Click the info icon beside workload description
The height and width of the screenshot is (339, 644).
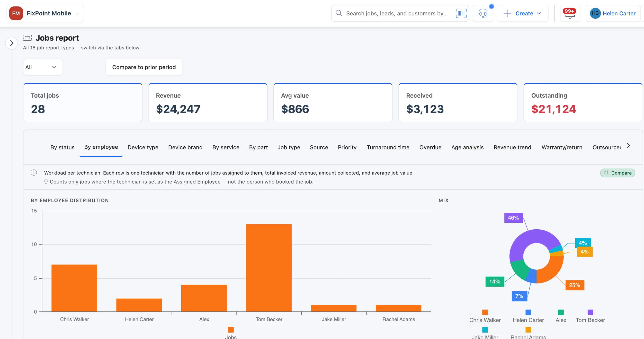click(x=34, y=173)
